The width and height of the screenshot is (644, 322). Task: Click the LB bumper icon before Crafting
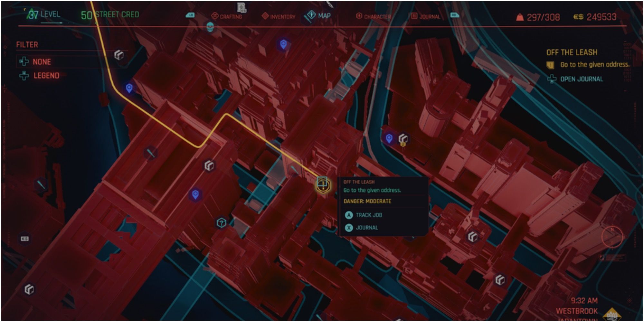click(x=190, y=15)
